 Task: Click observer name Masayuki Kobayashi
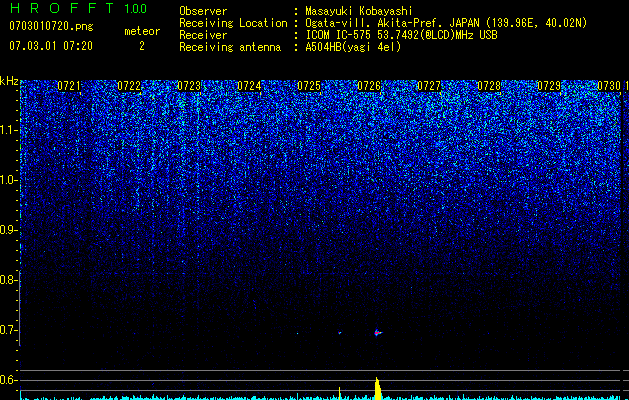359,11
